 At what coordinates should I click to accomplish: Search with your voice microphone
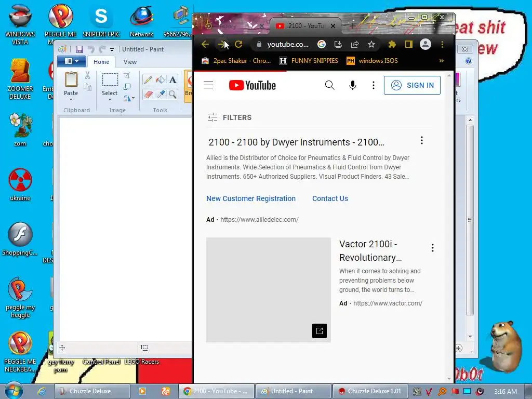point(353,85)
